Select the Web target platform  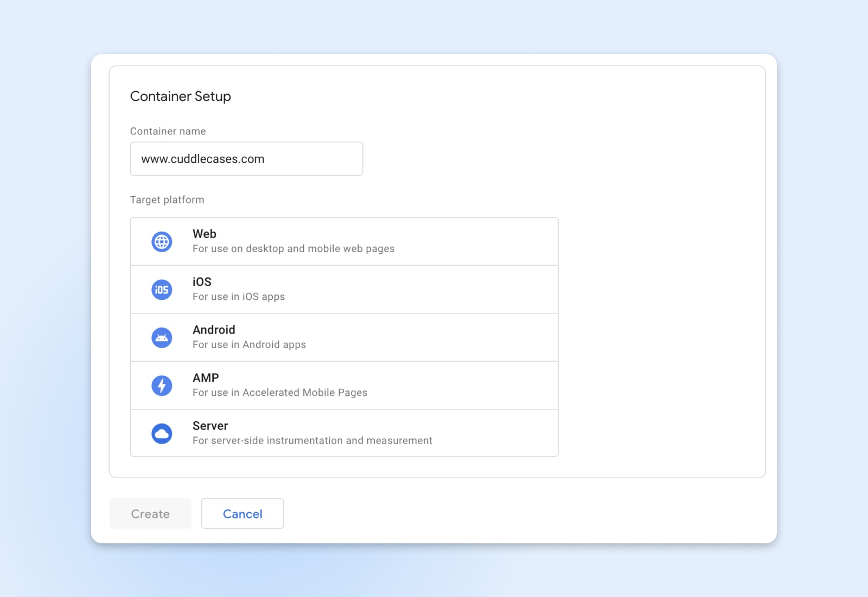coord(344,241)
